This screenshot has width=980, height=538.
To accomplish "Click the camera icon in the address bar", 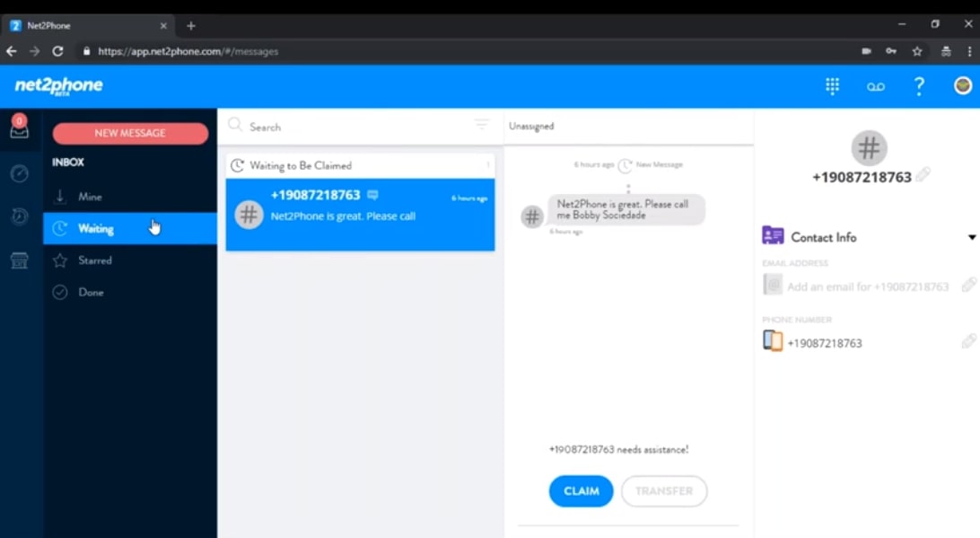I will 866,51.
